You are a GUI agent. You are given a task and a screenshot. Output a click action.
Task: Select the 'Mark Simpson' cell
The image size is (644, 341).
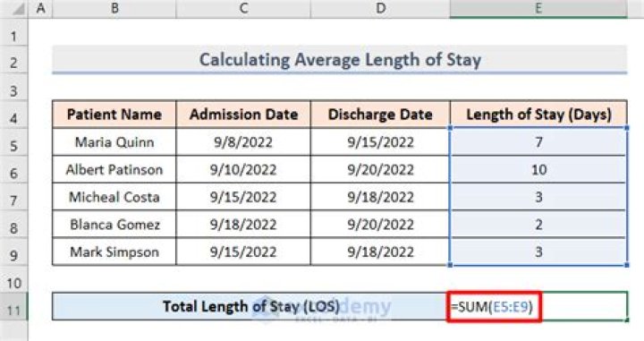(114, 251)
